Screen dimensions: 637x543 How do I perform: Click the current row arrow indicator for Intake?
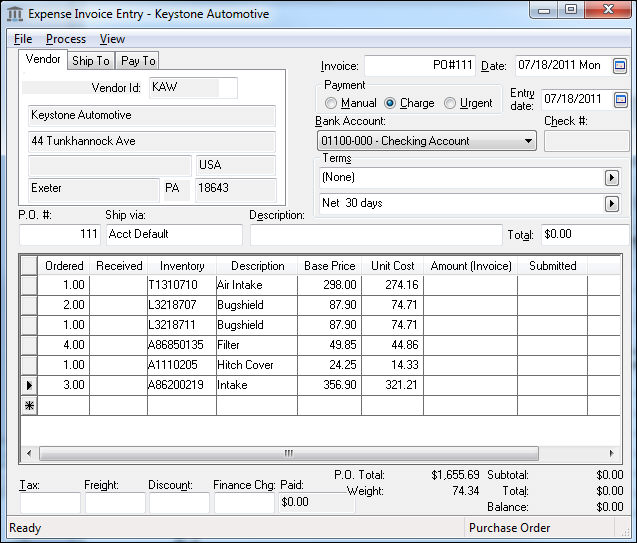(28, 385)
